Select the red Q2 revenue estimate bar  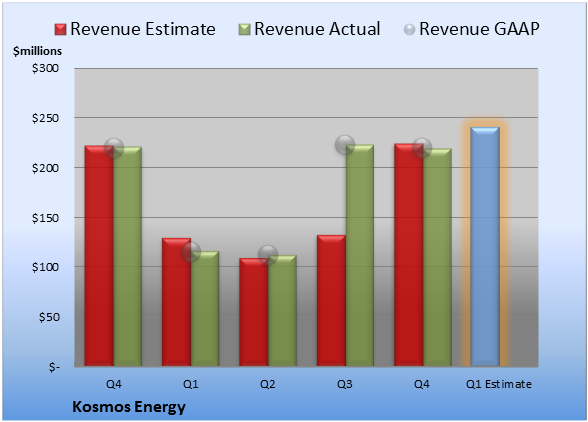click(x=254, y=312)
